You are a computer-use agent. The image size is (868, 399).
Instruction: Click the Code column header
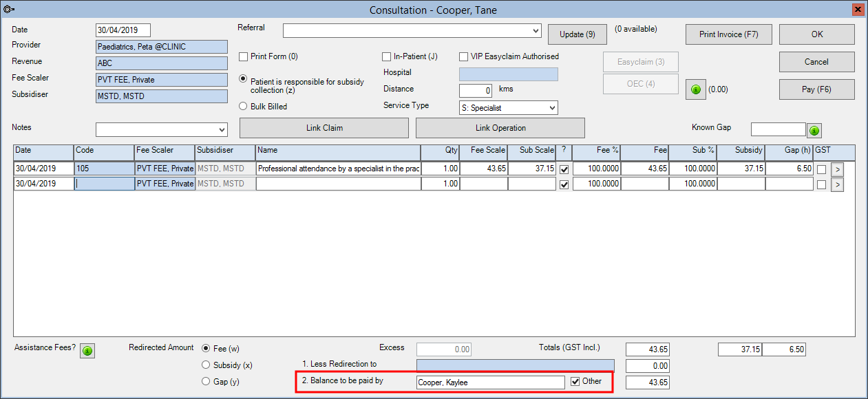tap(105, 151)
